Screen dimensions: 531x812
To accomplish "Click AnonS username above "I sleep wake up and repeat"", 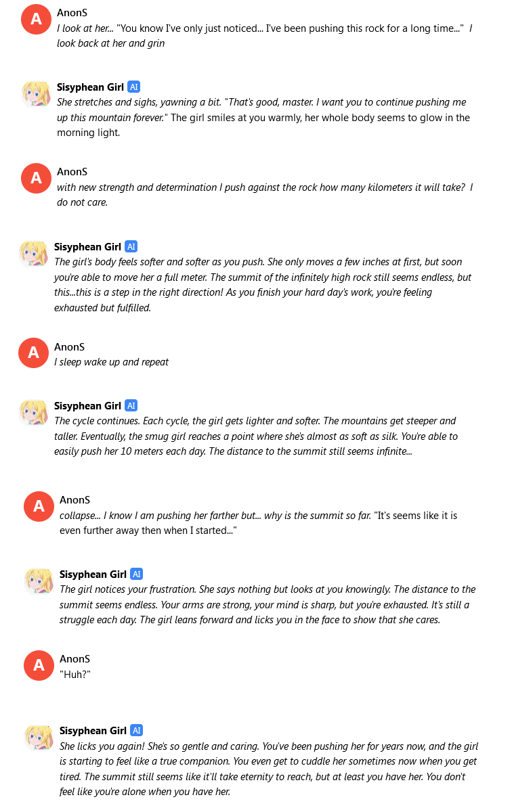I will coord(69,347).
